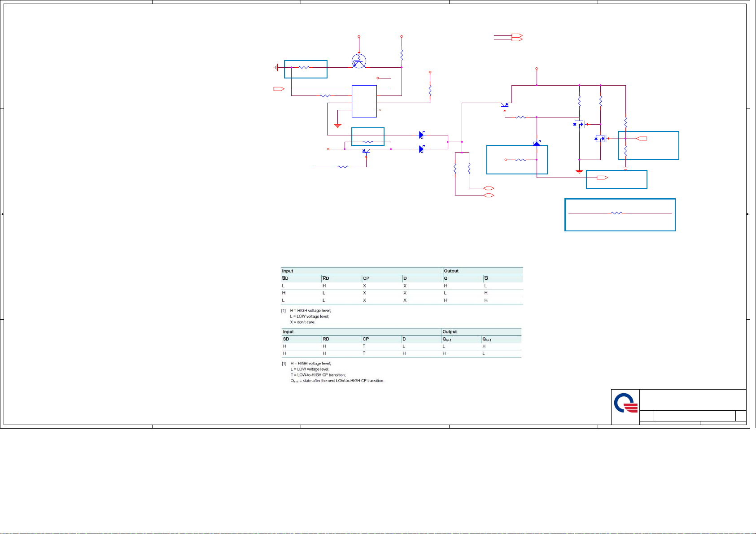This screenshot has height=534, width=756.
Task: Click the company logo in the title block
Action: (x=625, y=403)
